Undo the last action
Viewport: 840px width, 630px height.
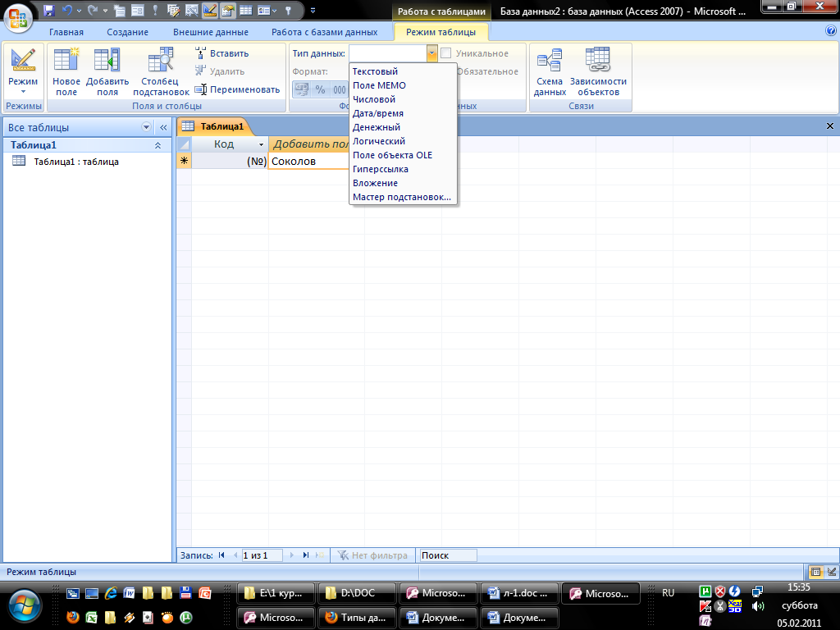[67, 10]
